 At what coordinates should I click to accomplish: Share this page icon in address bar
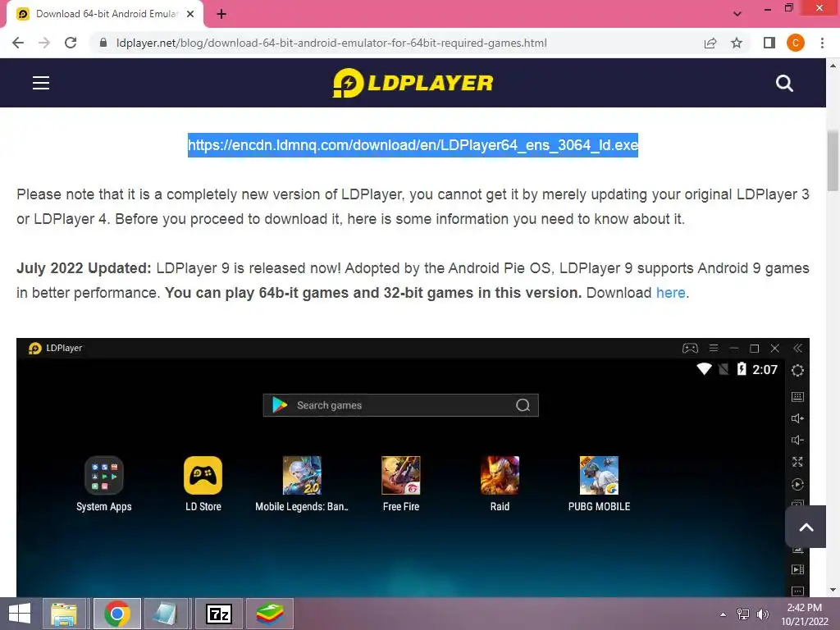coord(710,43)
